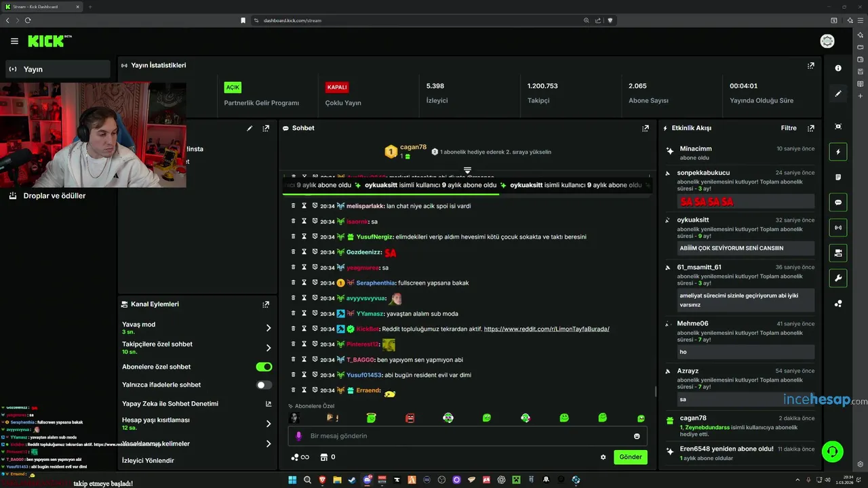868x488 pixels.
Task: Timeout YusufNergiz using the hourglass icon
Action: tap(304, 237)
